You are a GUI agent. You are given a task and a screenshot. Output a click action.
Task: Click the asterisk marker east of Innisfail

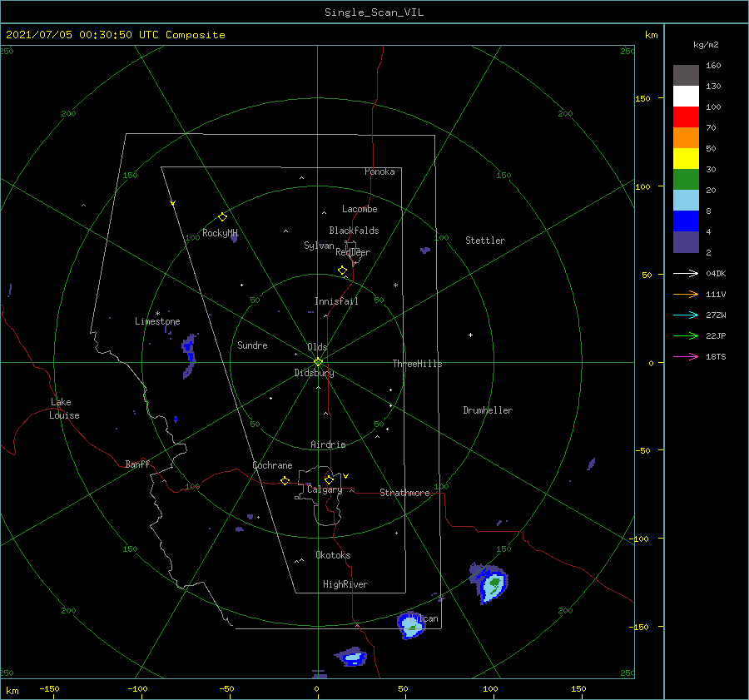point(395,285)
